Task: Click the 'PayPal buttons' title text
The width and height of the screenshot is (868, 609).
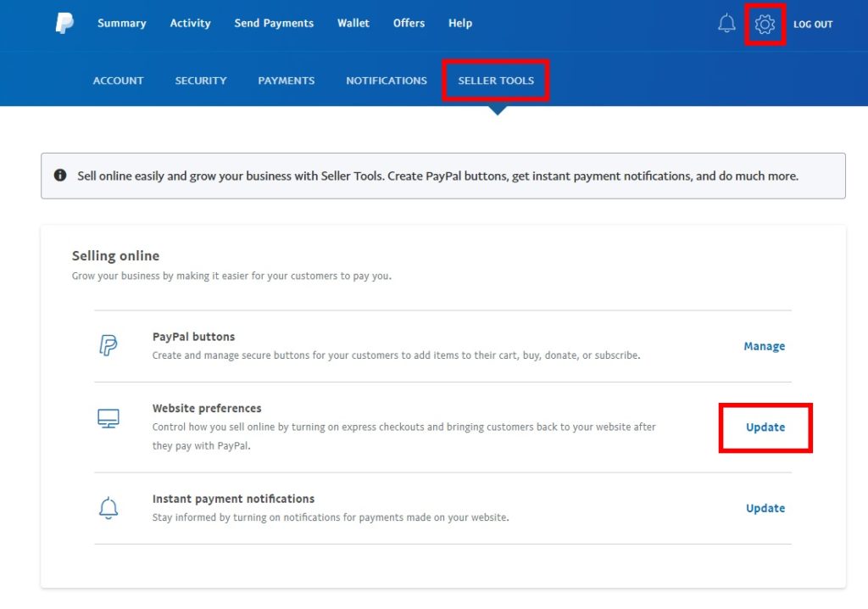Action: click(x=194, y=337)
